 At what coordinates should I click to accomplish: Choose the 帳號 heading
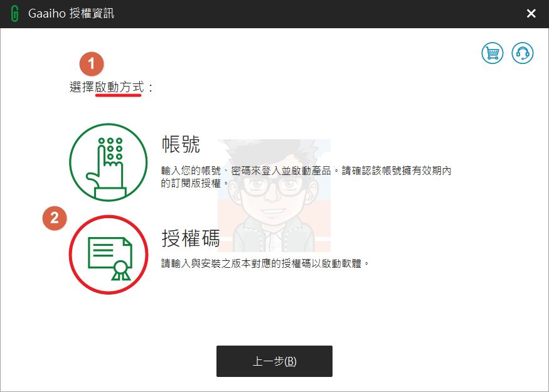pyautogui.click(x=181, y=144)
